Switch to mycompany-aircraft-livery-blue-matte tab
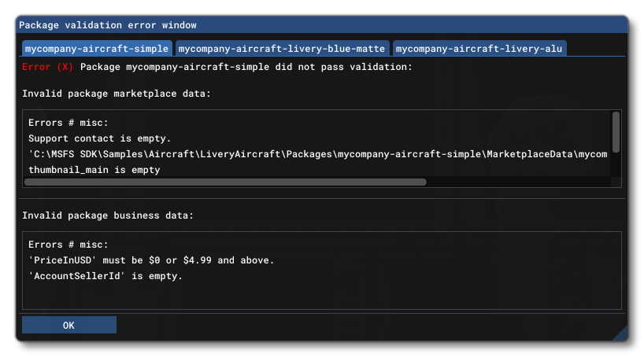Screen dimensions: 644x357 pyautogui.click(x=282, y=49)
